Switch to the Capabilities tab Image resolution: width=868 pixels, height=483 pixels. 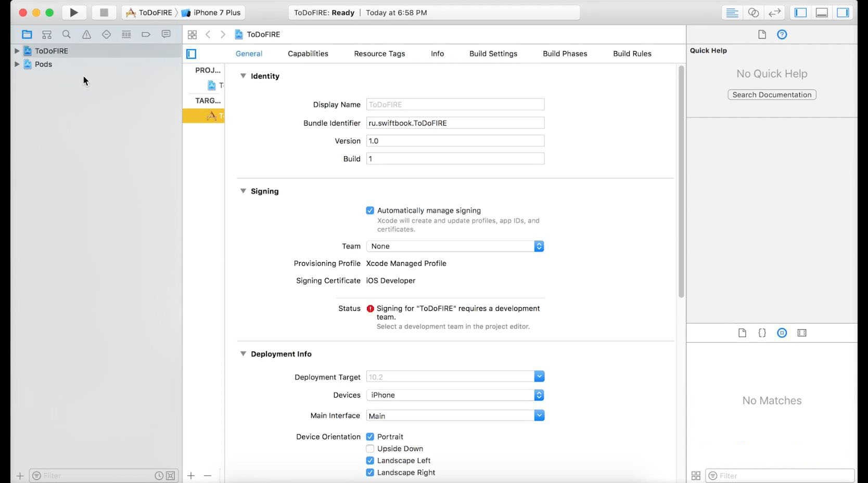tap(308, 54)
